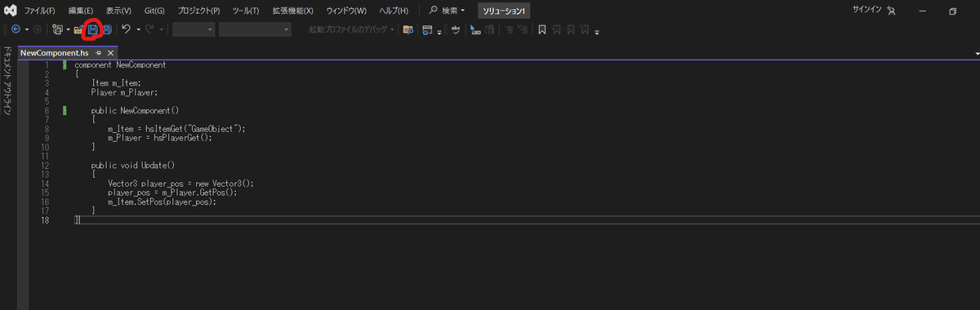This screenshot has height=310, width=980.
Task: Undo the last edit with the Undo icon
Action: (x=126, y=29)
